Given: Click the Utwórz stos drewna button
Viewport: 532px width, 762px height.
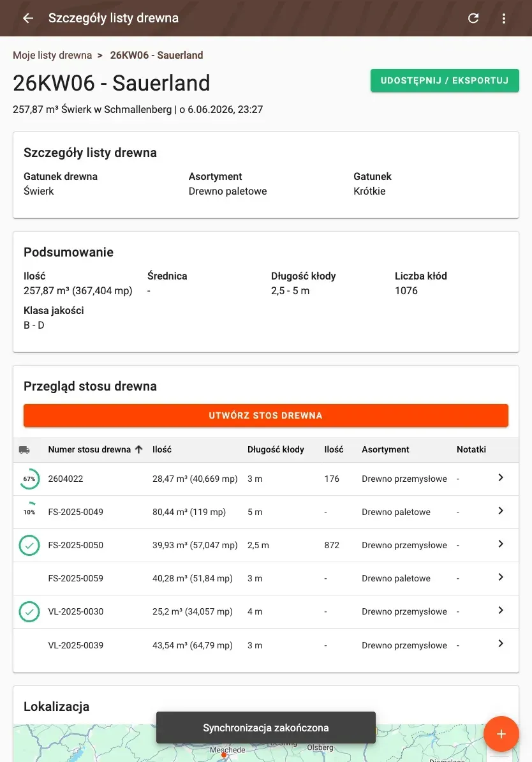Looking at the screenshot, I should click(266, 415).
